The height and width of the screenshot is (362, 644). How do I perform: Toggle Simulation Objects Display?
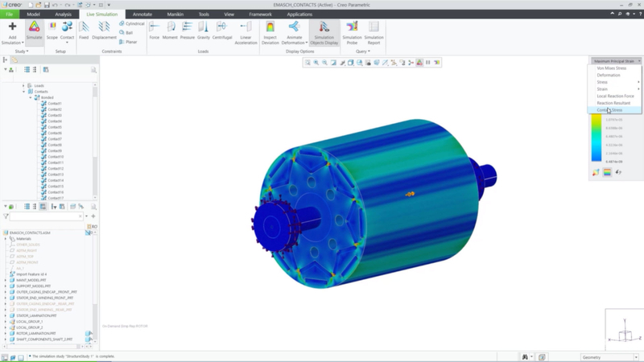324,31
